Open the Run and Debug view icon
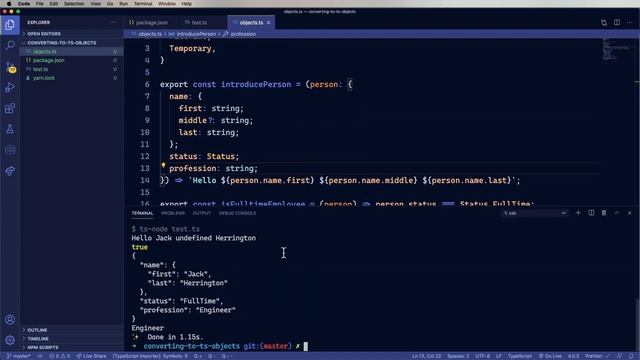Image resolution: width=640 pixels, height=360 pixels. coord(10,87)
